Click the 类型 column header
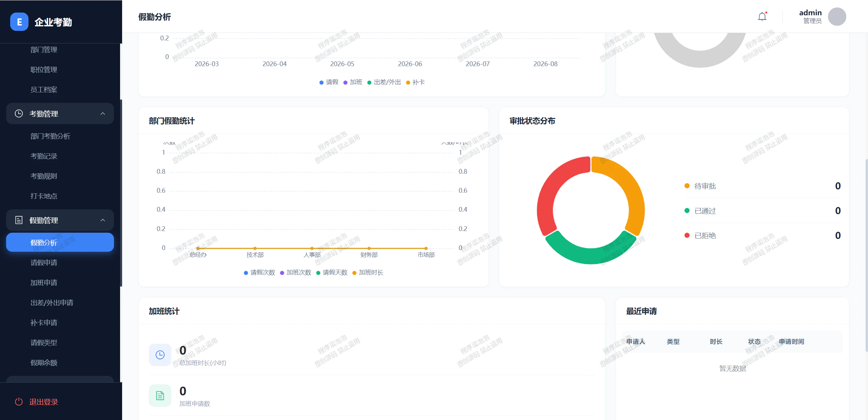868x420 pixels. coord(673,342)
